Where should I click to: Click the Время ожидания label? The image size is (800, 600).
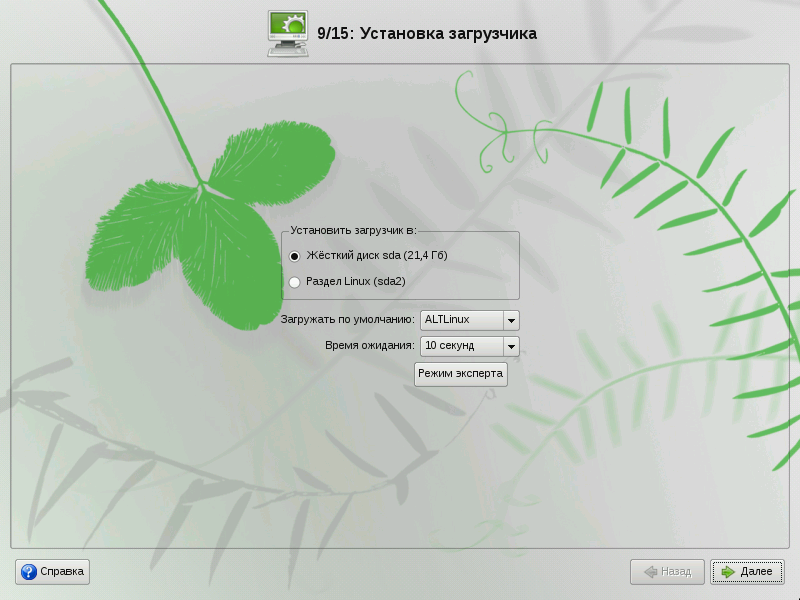click(370, 346)
